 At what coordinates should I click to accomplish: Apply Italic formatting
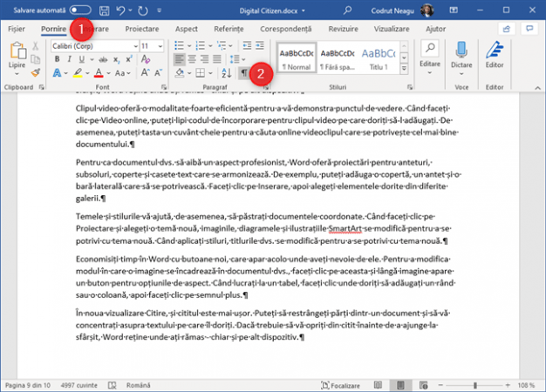pos(69,59)
